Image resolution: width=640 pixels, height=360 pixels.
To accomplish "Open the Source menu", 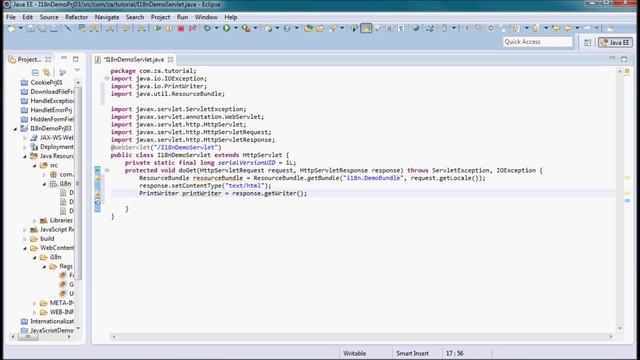I will click(49, 17).
